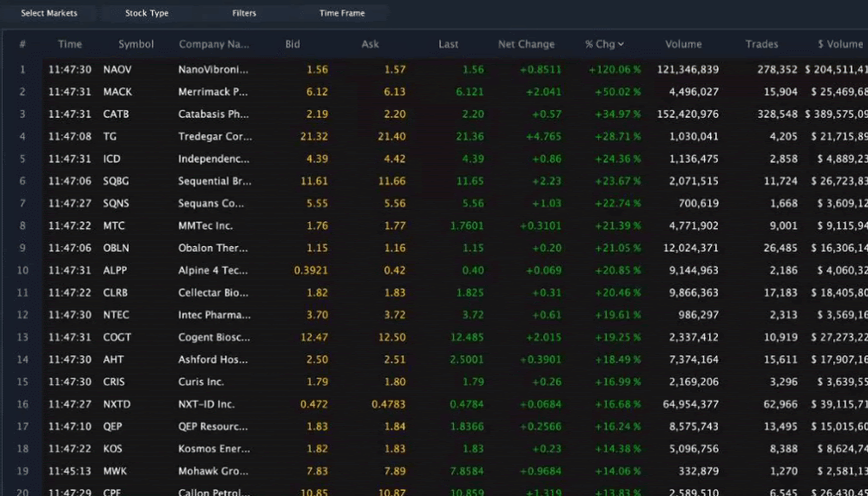Click the ask price 0.4783
Image resolution: width=868 pixels, height=496 pixels.
(x=388, y=404)
